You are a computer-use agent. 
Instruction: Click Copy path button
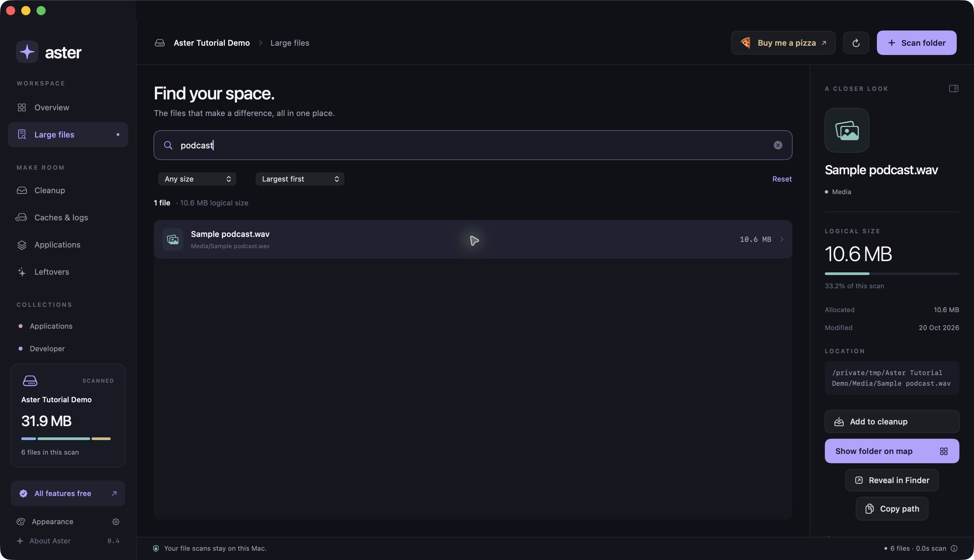pos(892,508)
